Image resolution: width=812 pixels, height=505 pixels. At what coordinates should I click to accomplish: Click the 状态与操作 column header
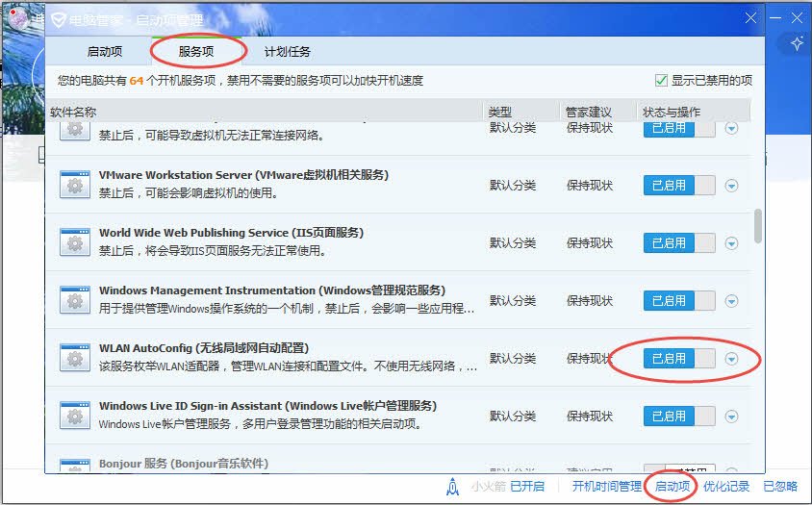click(x=672, y=112)
